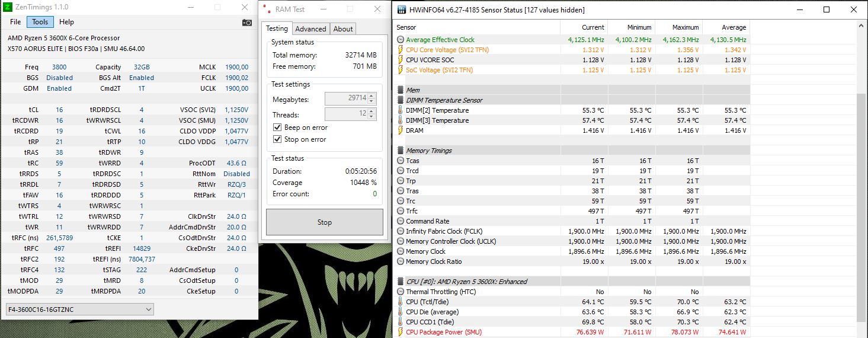Click the lightning icon for CPU Package Power
Viewport: 868px width, 338px height.
[x=401, y=332]
